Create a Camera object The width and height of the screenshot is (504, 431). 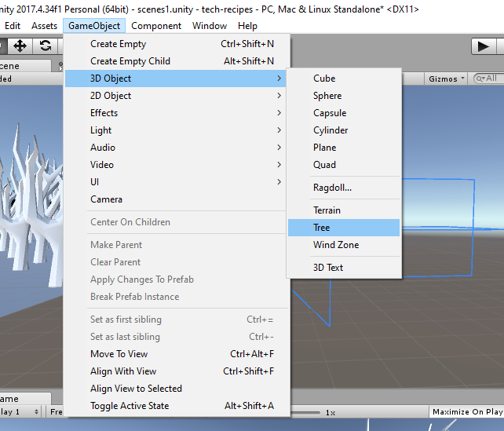[176, 199]
